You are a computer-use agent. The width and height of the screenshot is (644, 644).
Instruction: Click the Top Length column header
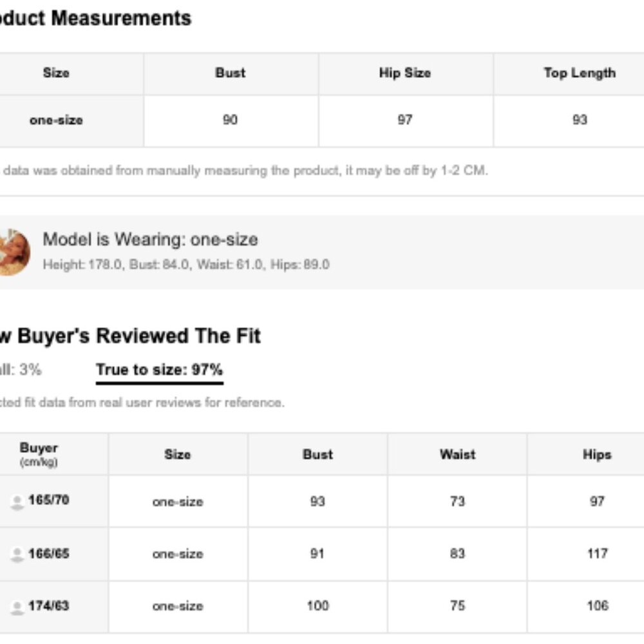coord(580,73)
